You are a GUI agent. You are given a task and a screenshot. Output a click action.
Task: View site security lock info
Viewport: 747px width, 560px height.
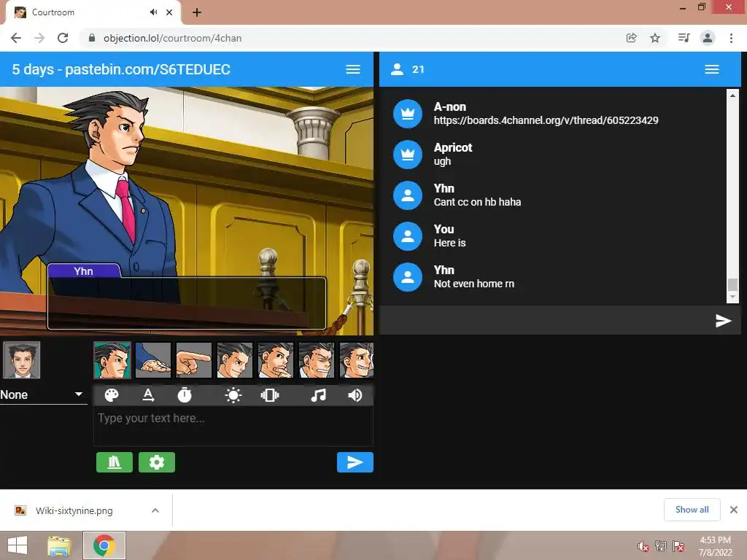coord(92,38)
